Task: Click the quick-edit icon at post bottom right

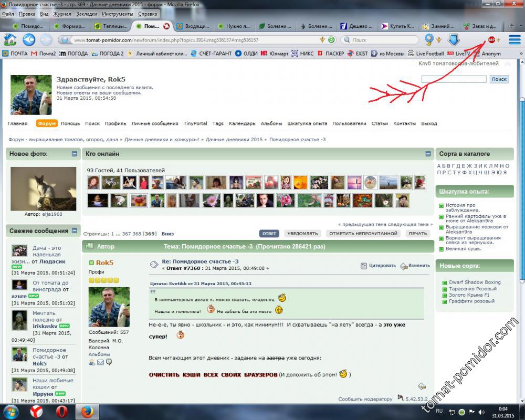Action: (422, 386)
